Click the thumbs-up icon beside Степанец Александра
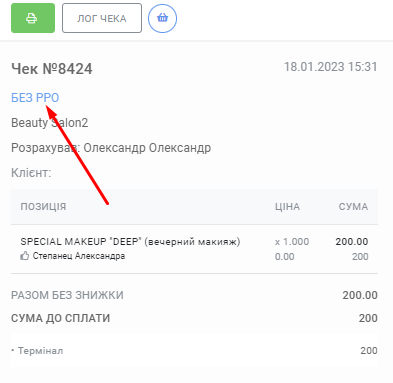The height and width of the screenshot is (383, 393). click(25, 256)
